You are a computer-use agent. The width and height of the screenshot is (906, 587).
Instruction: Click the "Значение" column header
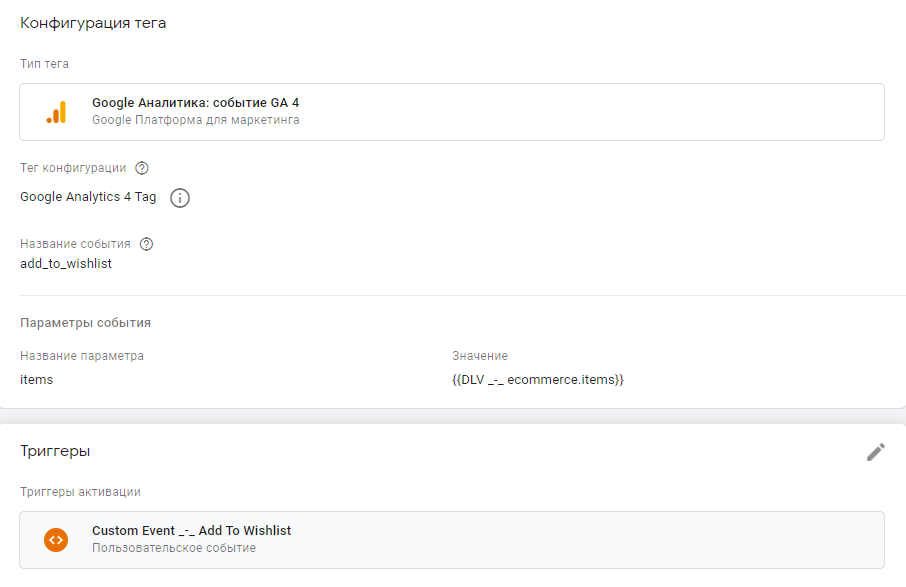point(480,355)
